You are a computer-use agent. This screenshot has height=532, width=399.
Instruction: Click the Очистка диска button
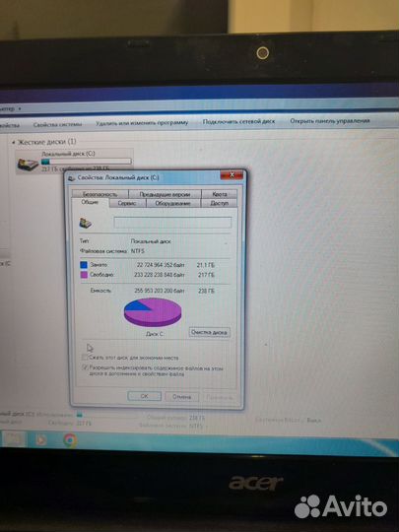point(209,332)
